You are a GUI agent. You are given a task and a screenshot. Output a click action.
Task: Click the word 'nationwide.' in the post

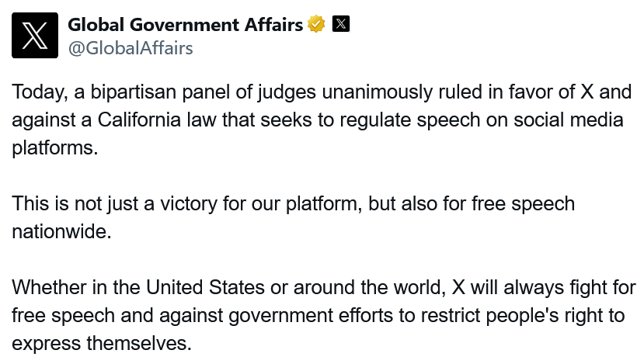click(61, 232)
